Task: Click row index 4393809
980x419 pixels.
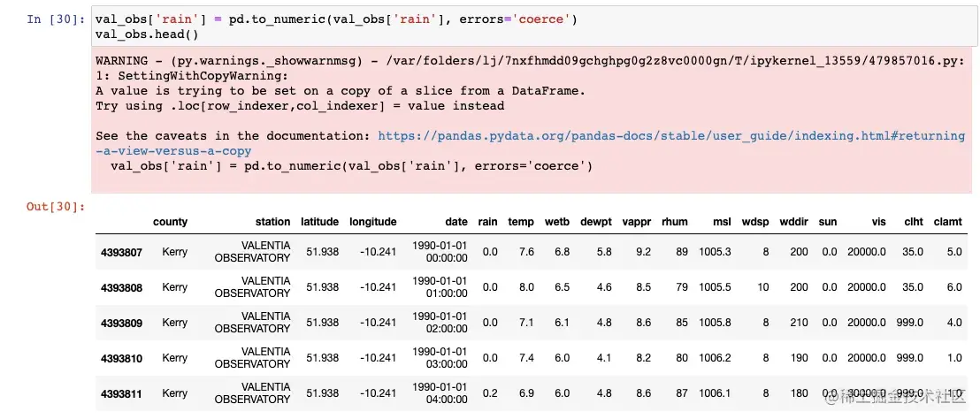Action: pos(121,323)
